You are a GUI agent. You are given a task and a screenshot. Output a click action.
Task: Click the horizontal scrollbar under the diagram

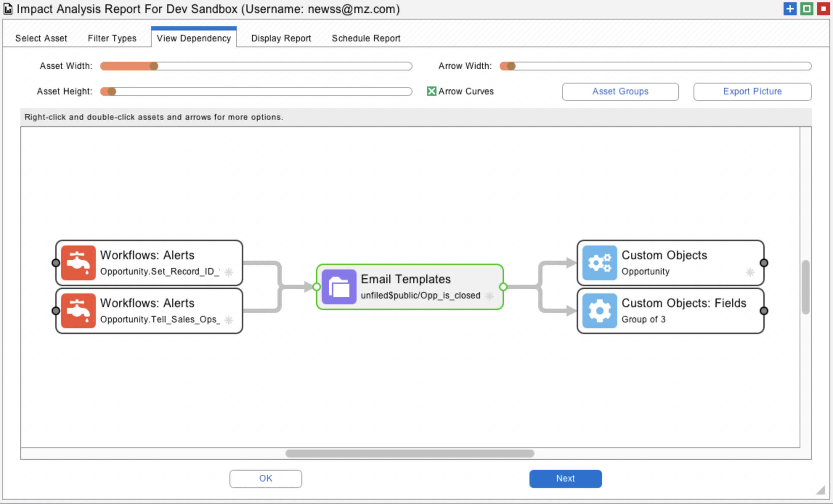[x=409, y=453]
